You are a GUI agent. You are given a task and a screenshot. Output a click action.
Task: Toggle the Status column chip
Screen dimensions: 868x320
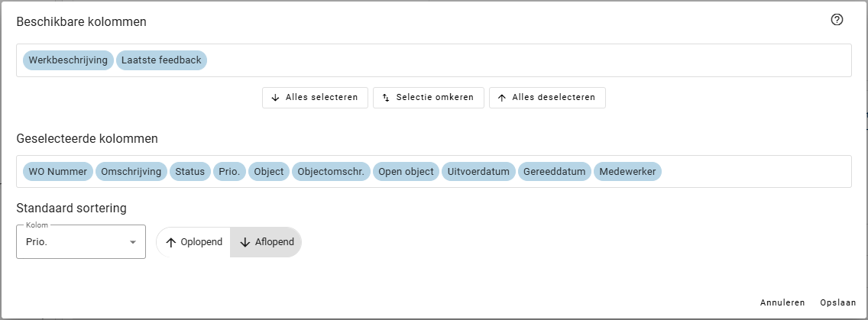[190, 172]
